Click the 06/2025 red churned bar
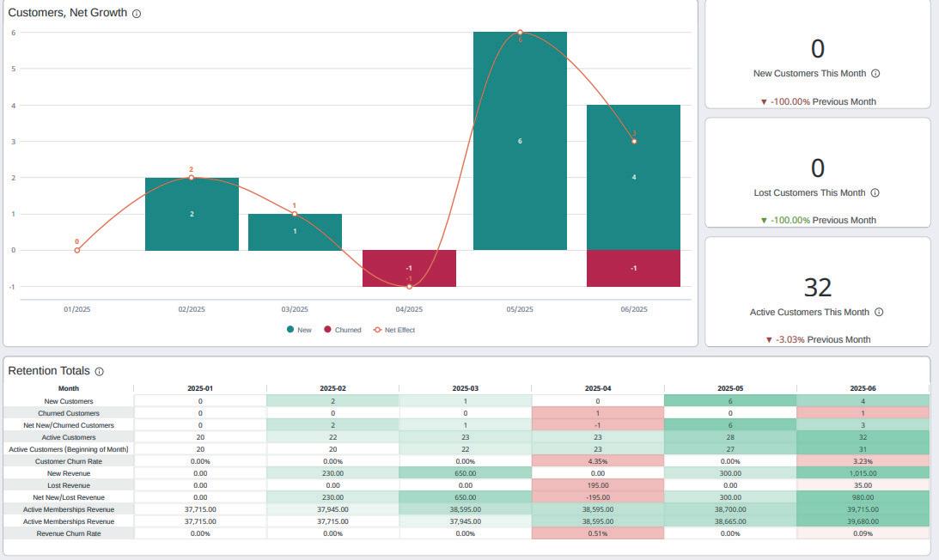The width and height of the screenshot is (939, 560). pos(633,268)
